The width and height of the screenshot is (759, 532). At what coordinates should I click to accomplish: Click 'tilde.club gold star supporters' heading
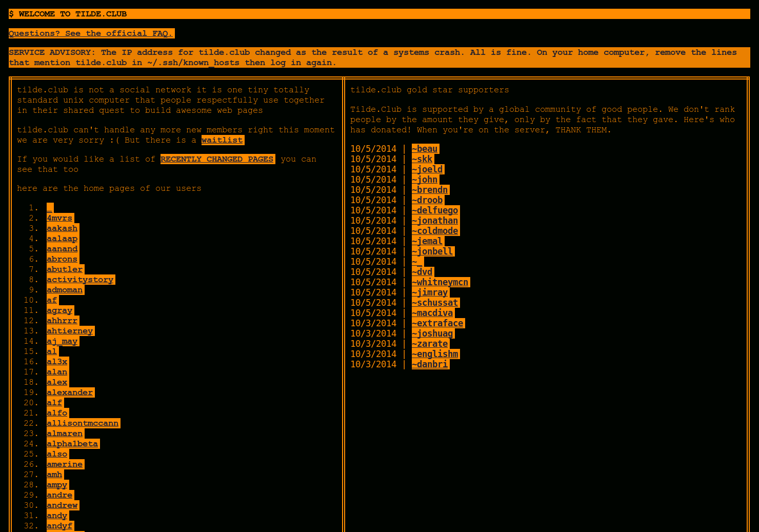point(430,90)
